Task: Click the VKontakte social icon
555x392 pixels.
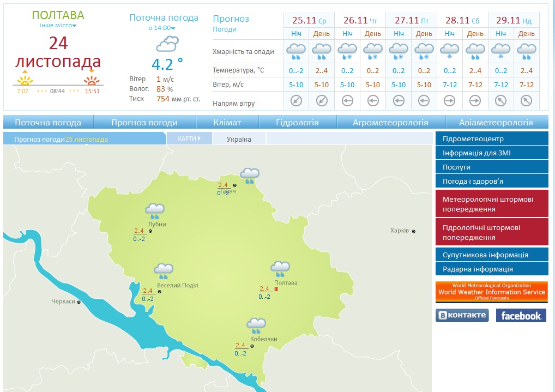Action: [462, 315]
